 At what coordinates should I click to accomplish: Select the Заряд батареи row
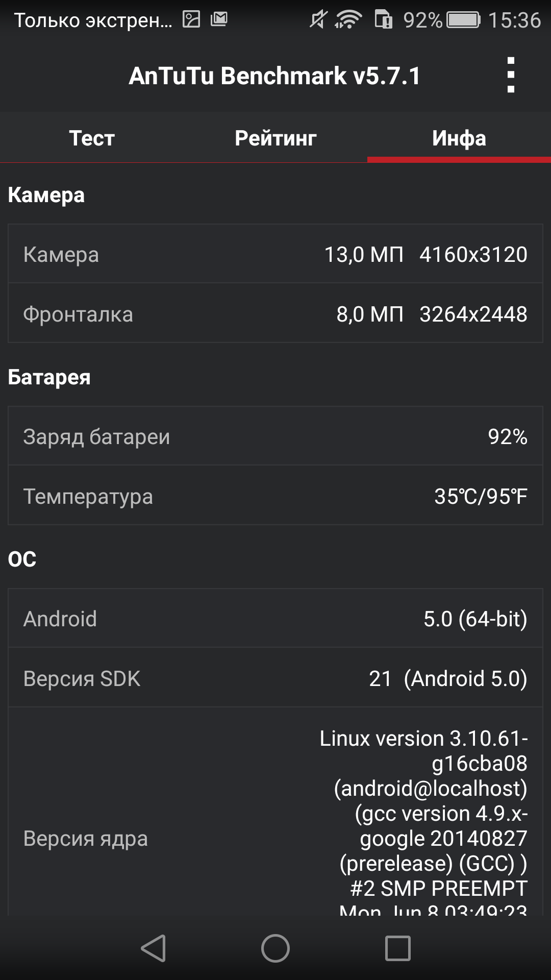275,436
